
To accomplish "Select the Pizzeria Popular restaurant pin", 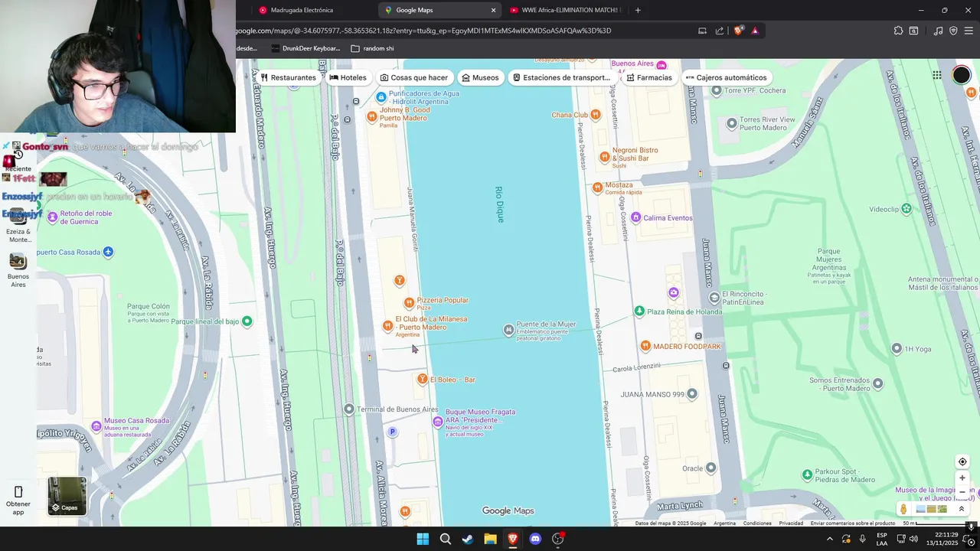I will coord(409,303).
